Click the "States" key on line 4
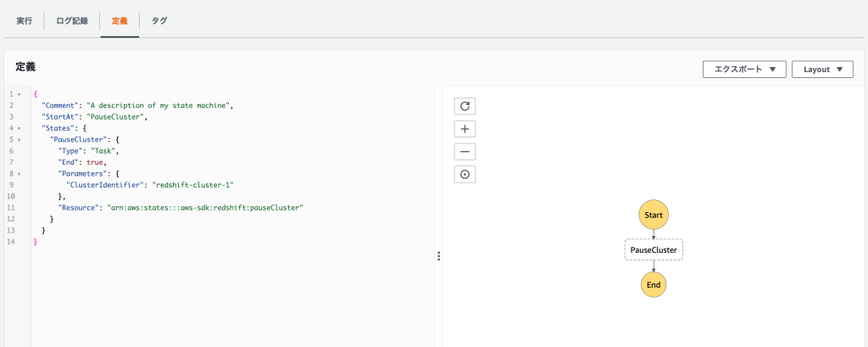Image resolution: width=868 pixels, height=347 pixels. click(58, 128)
